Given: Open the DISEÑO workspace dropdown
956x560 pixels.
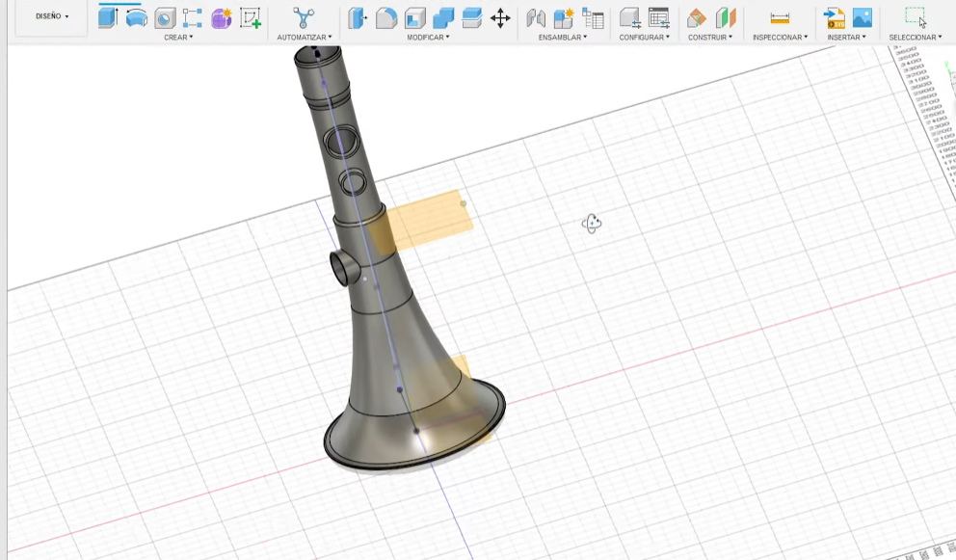Looking at the screenshot, I should pos(52,16).
